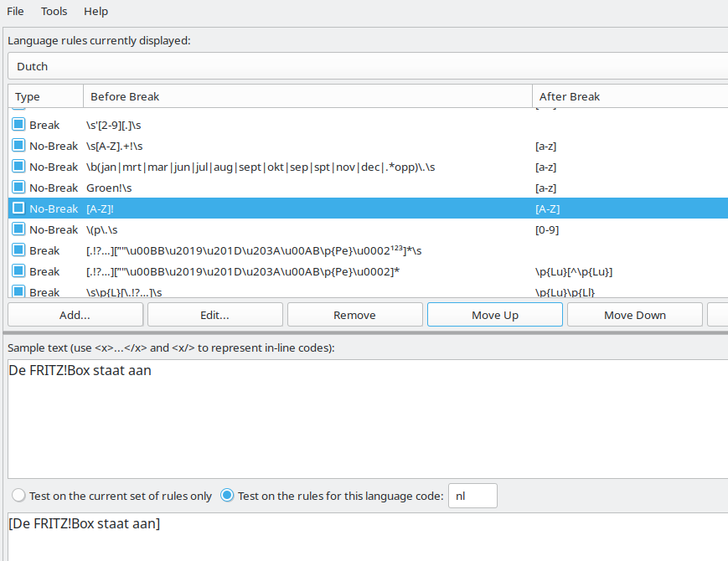Select 'Test on the rules for this language code'
The height and width of the screenshot is (561, 728).
point(227,495)
